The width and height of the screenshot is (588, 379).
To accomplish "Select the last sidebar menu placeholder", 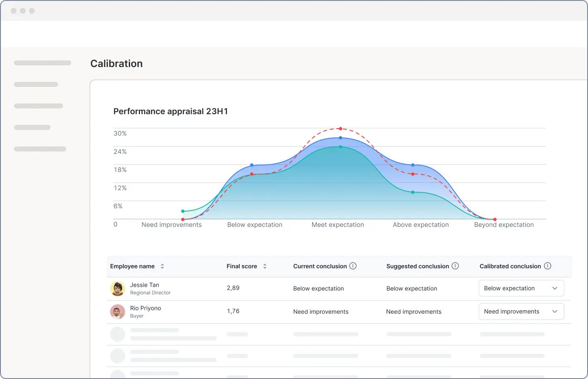I will 40,149.
